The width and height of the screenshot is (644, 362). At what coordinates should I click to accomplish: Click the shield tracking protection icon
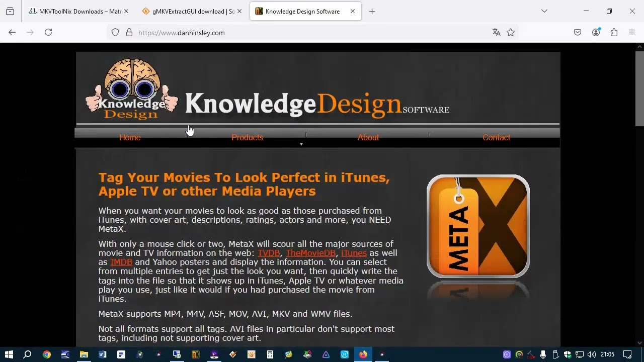(x=115, y=33)
